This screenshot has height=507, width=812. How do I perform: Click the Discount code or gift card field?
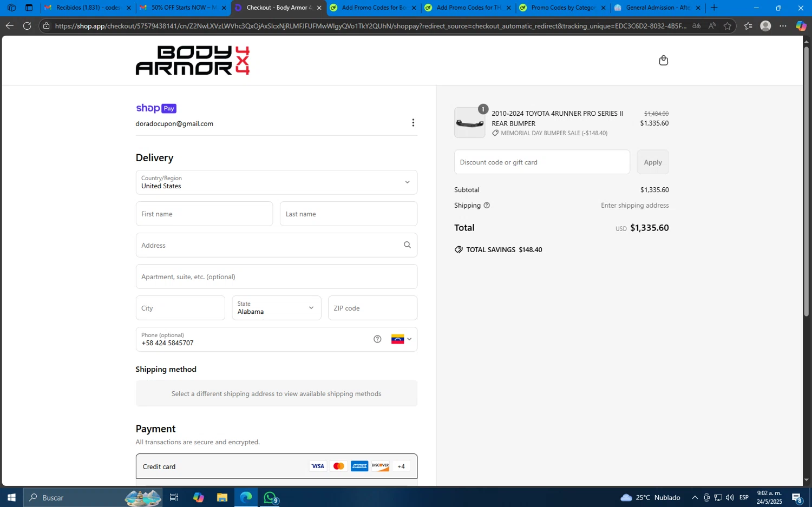(x=542, y=162)
